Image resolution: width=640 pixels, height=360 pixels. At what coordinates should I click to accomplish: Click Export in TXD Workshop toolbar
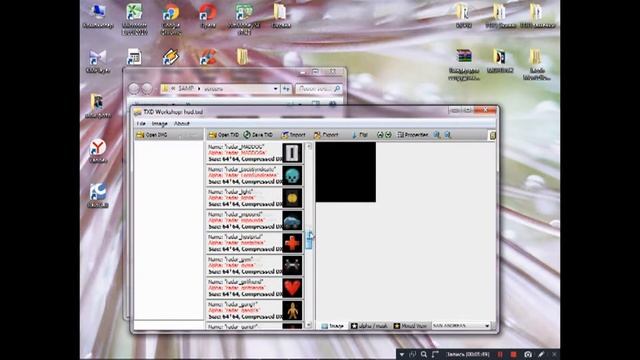pos(326,135)
